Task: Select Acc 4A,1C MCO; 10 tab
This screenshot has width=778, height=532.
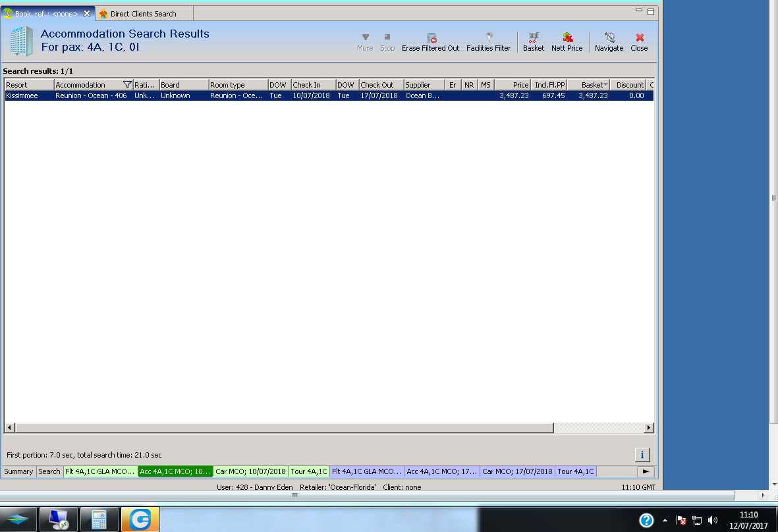Action: coord(175,471)
